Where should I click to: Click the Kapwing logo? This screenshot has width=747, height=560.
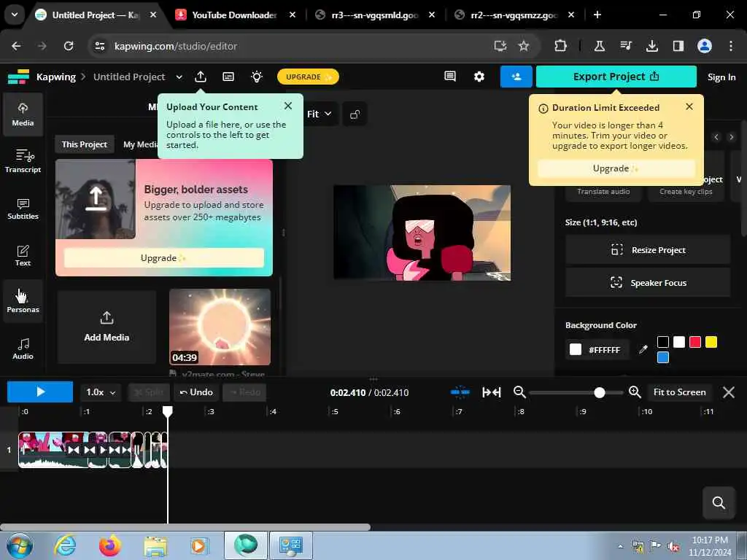click(x=18, y=77)
